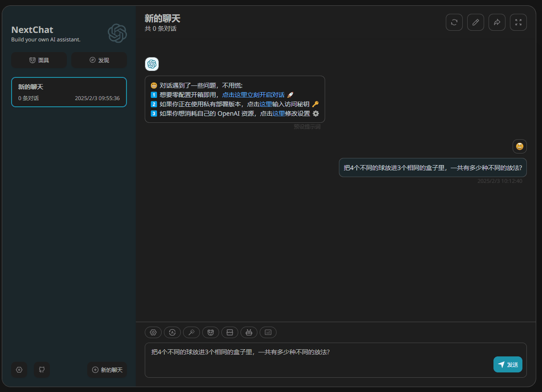Image resolution: width=542 pixels, height=392 pixels.
Task: Click the 新的聊天 button to start a chat
Action: 107,370
